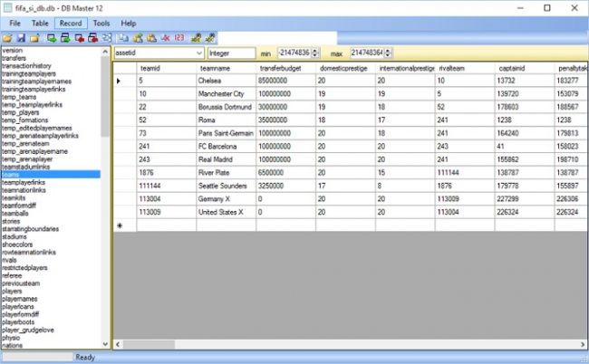Click the table list scroll down arrow
This screenshot has height=364, width=589.
click(105, 344)
